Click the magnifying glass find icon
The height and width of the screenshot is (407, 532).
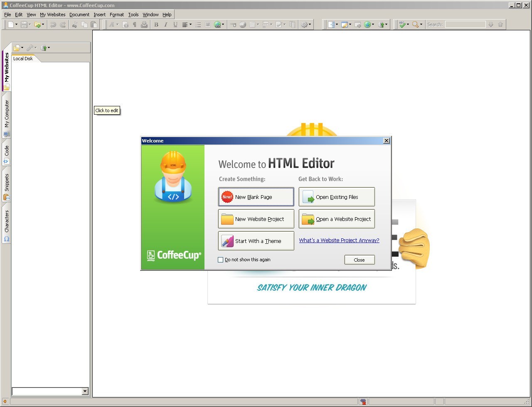(415, 25)
